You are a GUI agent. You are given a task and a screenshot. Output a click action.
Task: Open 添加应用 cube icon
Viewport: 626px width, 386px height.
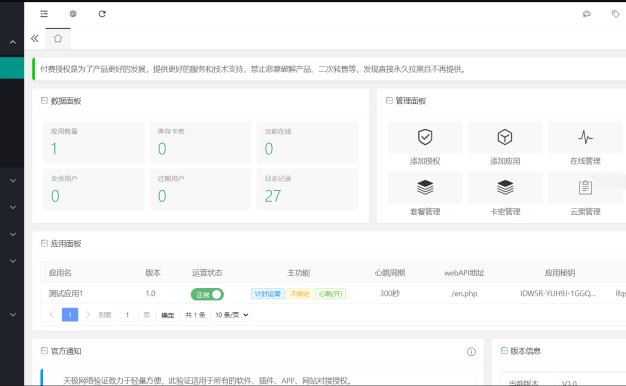505,137
